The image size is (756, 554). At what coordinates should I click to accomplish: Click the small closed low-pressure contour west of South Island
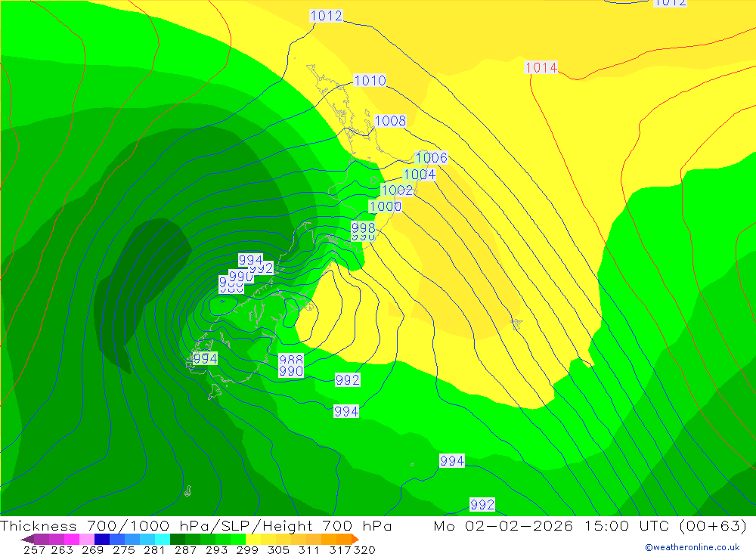[223, 305]
